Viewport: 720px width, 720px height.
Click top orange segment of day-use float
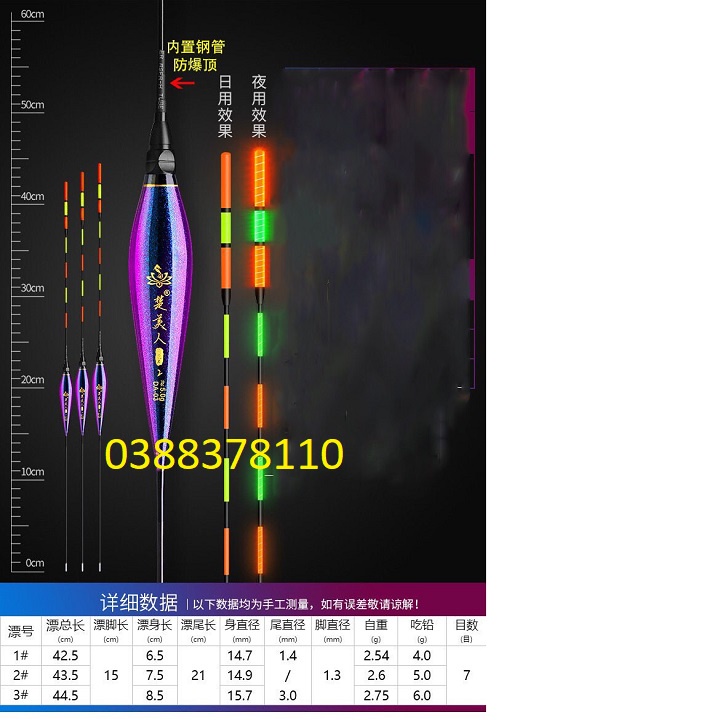pyautogui.click(x=226, y=182)
